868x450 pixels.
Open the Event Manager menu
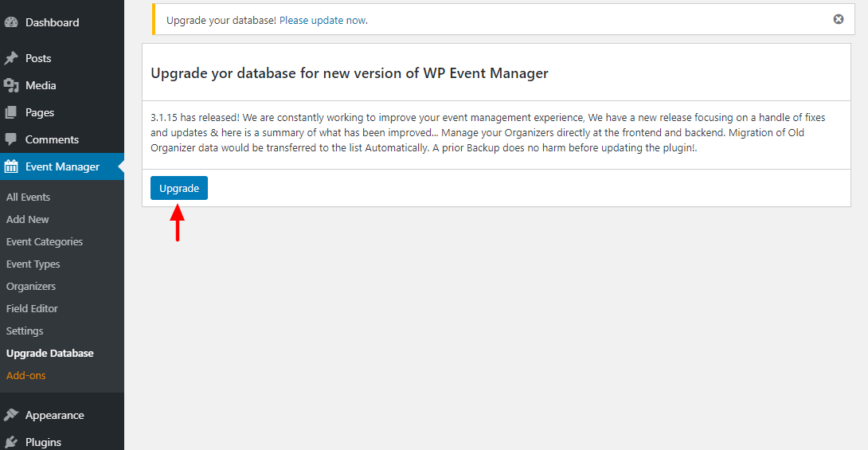tap(62, 166)
